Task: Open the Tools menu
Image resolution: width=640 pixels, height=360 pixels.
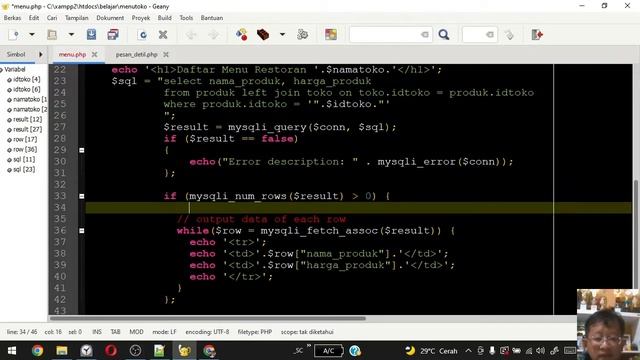Action: (186, 18)
